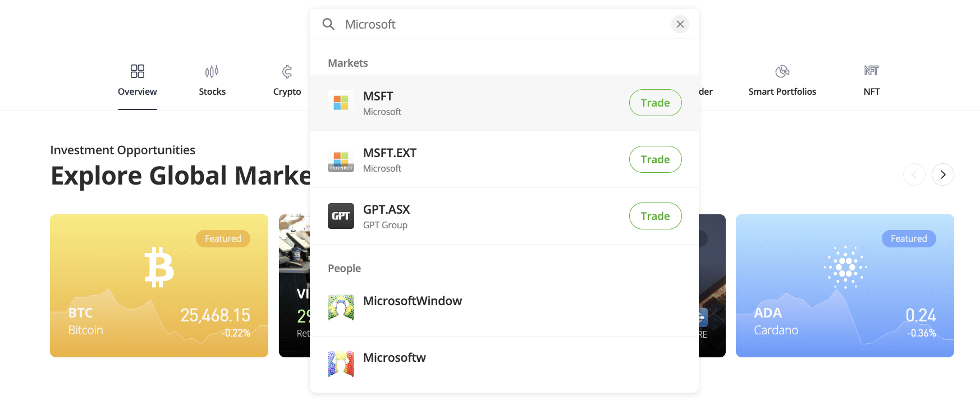The image size is (980, 405).
Task: Clear the Microsoft search text
Action: [x=680, y=24]
